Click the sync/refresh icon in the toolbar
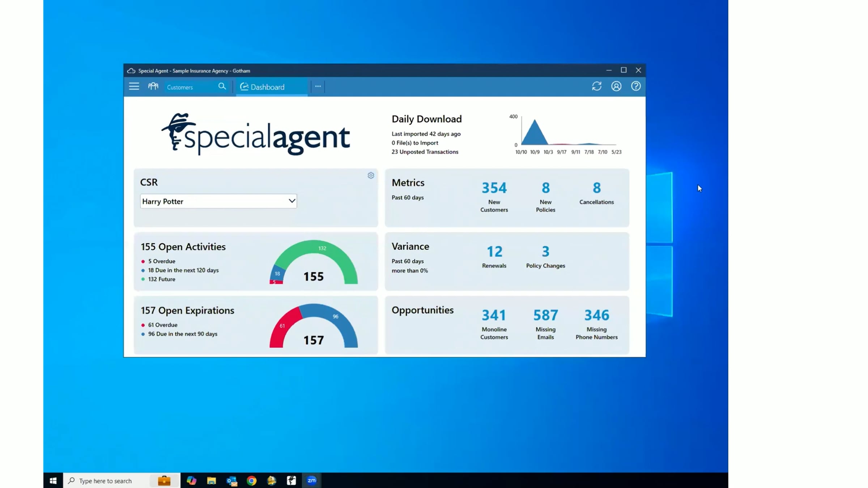 (597, 86)
